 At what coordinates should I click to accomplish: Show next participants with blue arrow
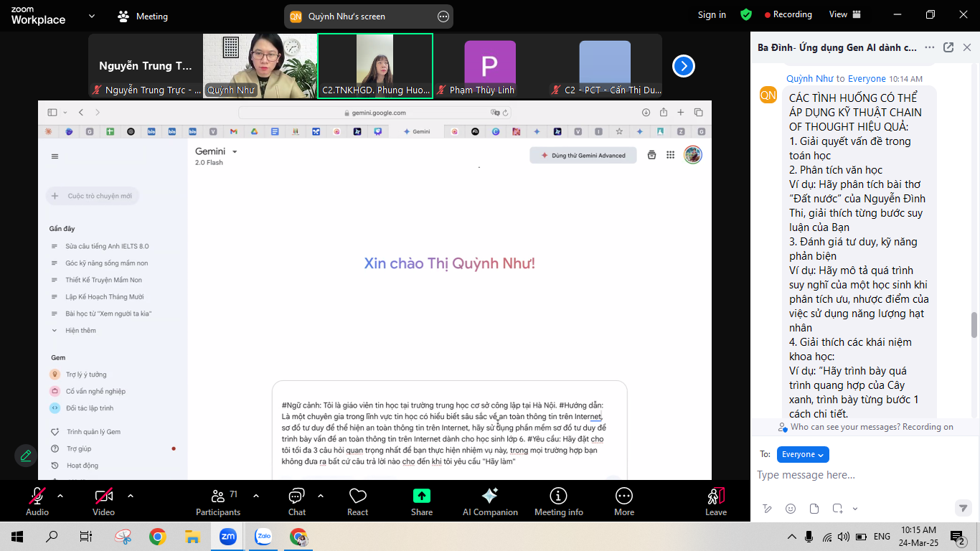pyautogui.click(x=683, y=66)
